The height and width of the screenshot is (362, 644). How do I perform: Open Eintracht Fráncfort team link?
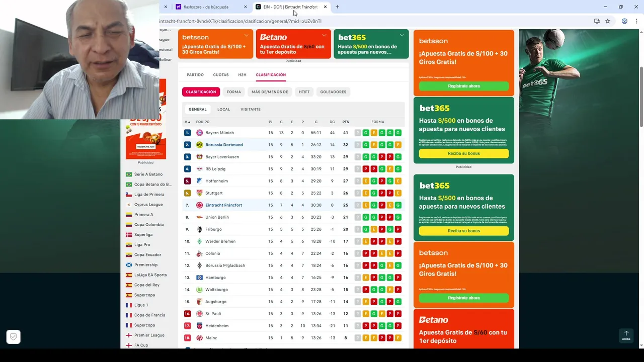pyautogui.click(x=223, y=205)
